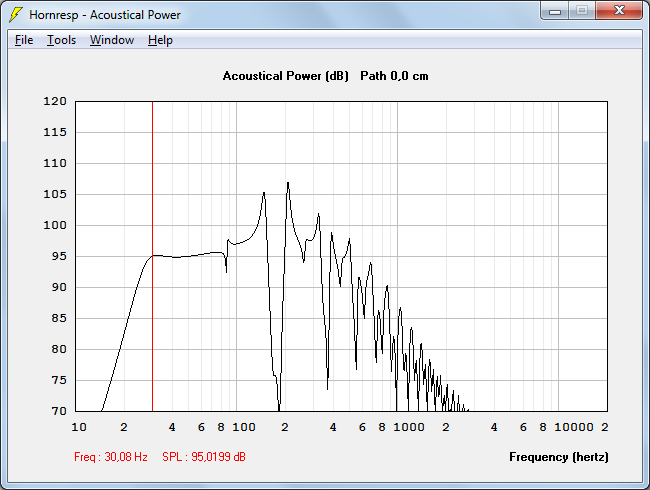This screenshot has height=490, width=650.
Task: Click the Acoustical Power (dB) chart title
Action: [286, 76]
